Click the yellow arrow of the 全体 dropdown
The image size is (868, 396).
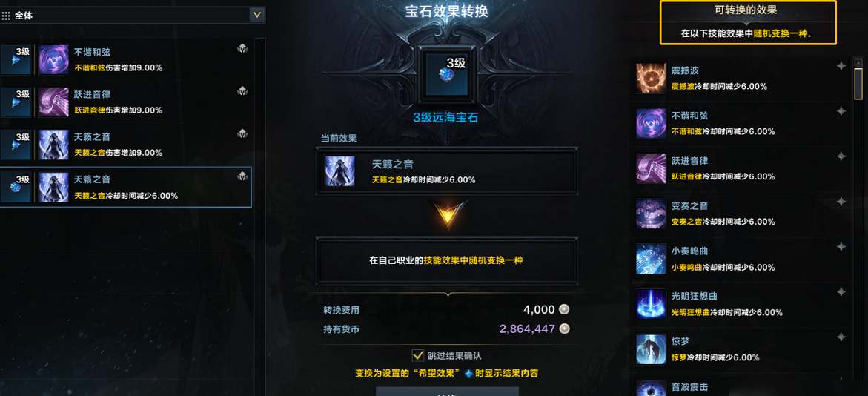click(256, 15)
